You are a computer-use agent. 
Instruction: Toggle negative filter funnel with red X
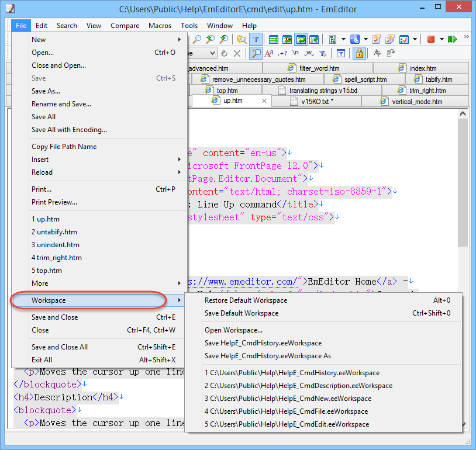pyautogui.click(x=322, y=53)
